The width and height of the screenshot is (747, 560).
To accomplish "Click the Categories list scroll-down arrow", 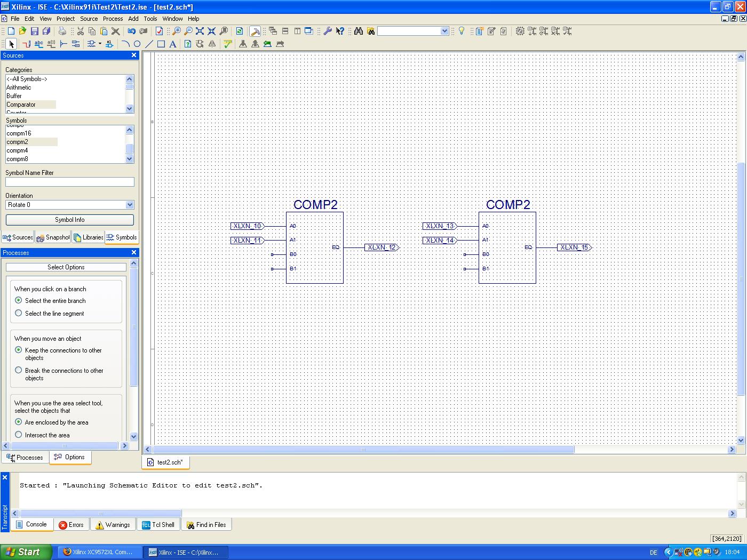I will click(x=130, y=108).
